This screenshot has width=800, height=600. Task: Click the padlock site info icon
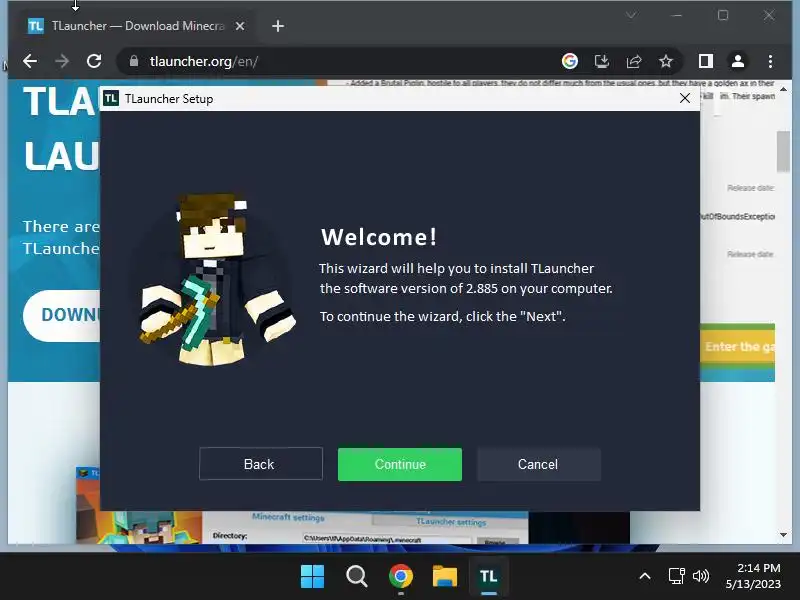pos(134,61)
